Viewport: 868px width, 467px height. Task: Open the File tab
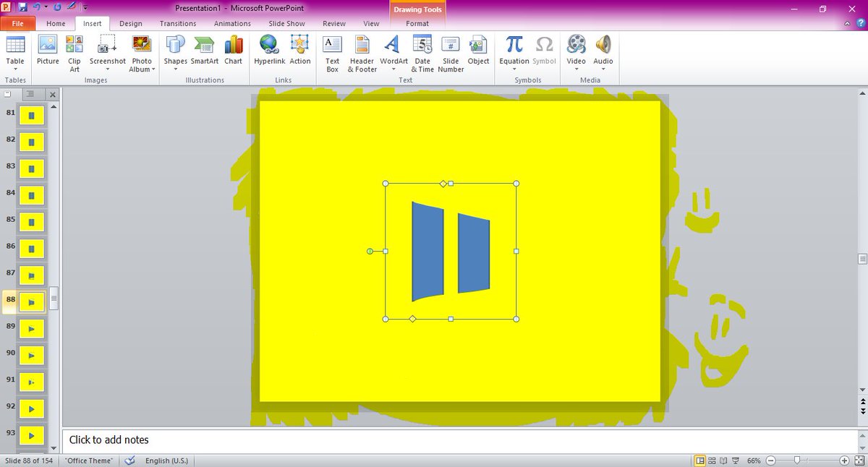17,23
